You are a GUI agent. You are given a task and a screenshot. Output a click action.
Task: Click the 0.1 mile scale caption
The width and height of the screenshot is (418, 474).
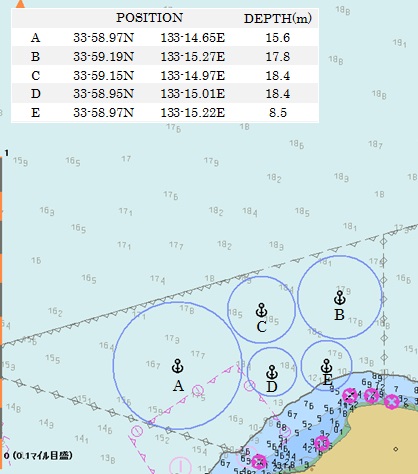coord(38,455)
